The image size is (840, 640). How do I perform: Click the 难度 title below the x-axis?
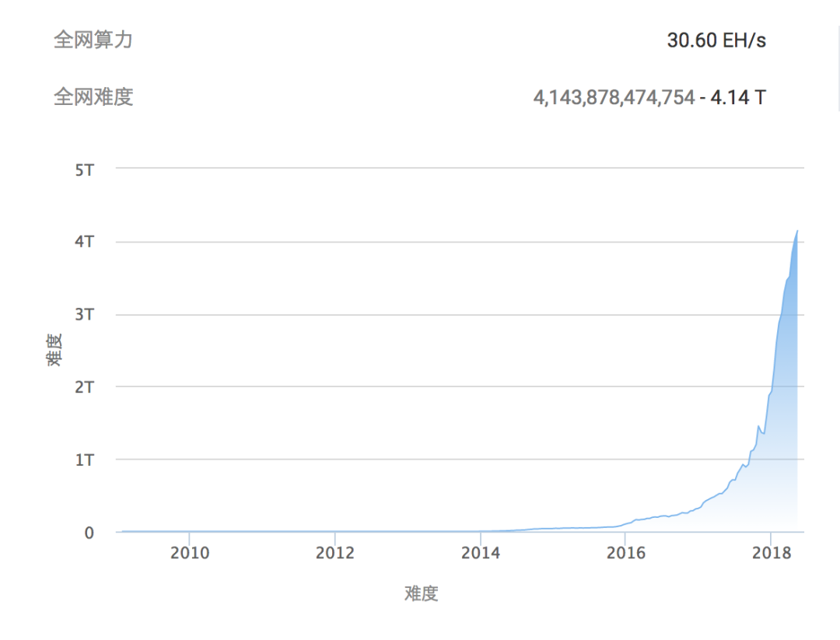tap(421, 593)
